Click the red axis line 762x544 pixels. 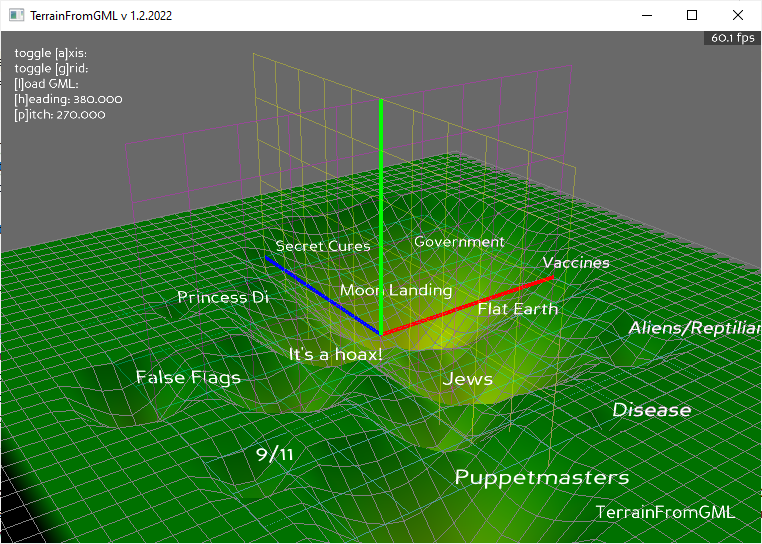click(470, 304)
